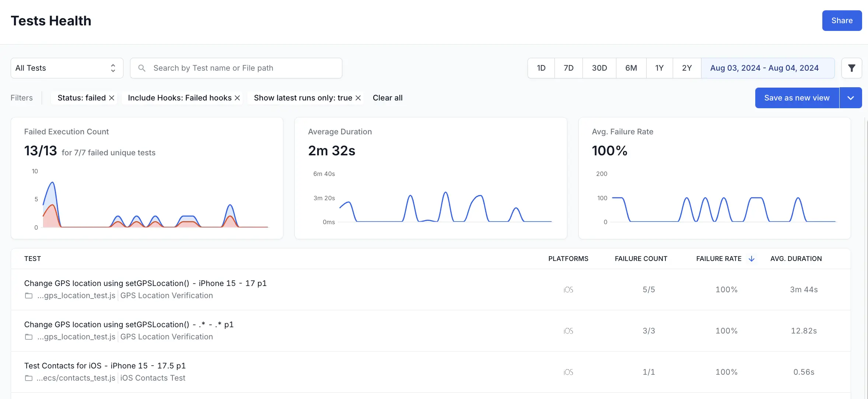Click folder icon of Contacts test
Image resolution: width=868 pixels, height=399 pixels.
tap(28, 378)
